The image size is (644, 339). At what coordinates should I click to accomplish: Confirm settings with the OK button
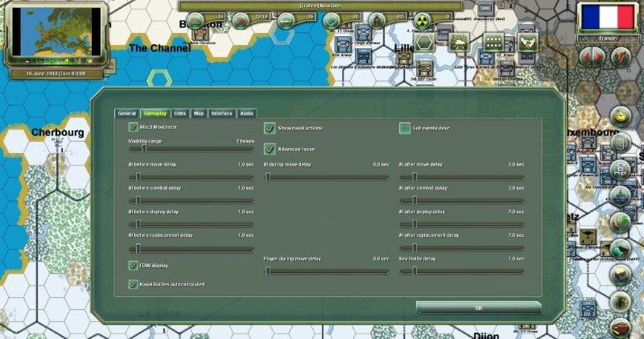(478, 308)
